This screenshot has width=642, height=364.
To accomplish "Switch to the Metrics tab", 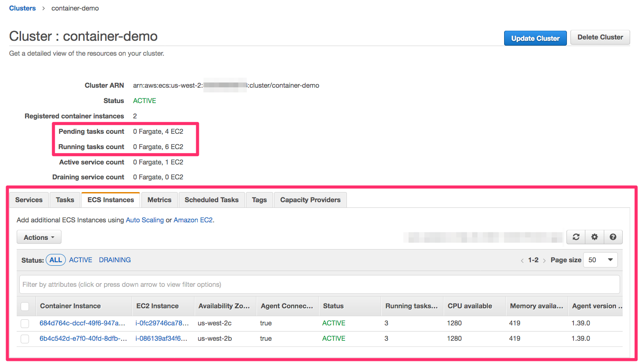I will 159,200.
